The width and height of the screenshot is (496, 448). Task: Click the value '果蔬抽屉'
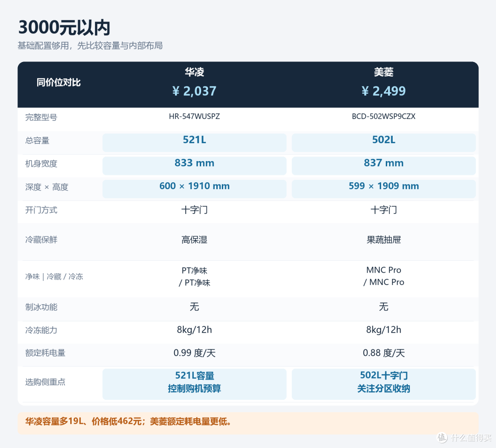[x=383, y=240]
